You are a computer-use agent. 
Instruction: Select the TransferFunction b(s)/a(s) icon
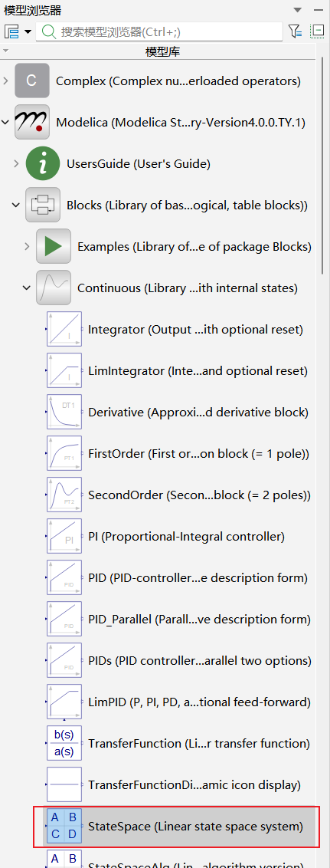pyautogui.click(x=64, y=744)
